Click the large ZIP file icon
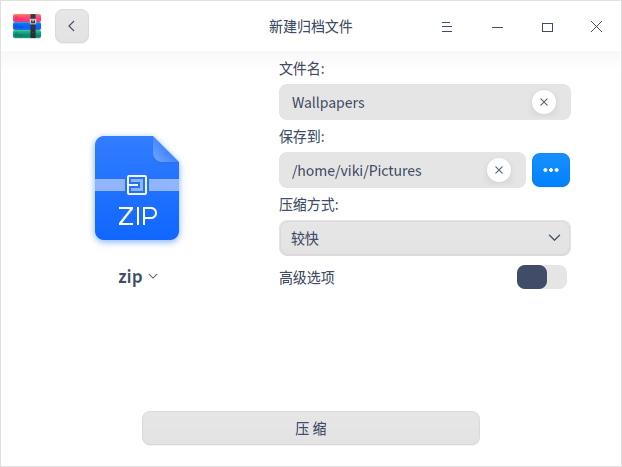 137,188
